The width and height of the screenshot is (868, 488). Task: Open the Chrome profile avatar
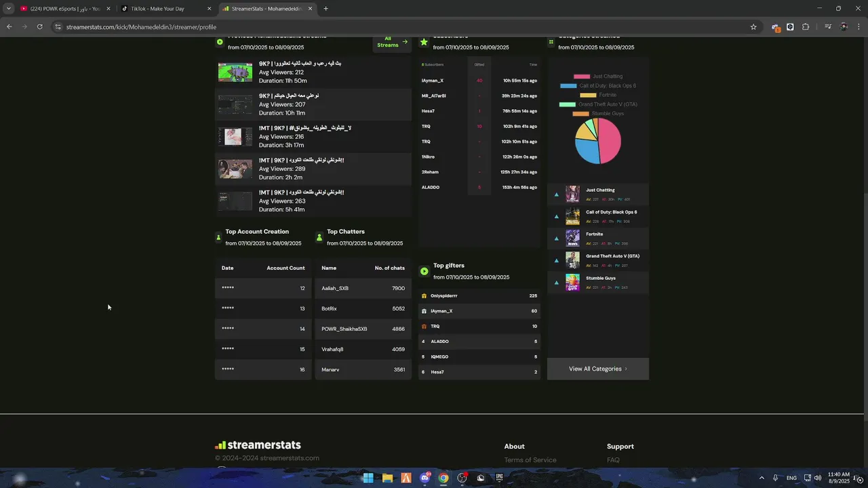(844, 26)
